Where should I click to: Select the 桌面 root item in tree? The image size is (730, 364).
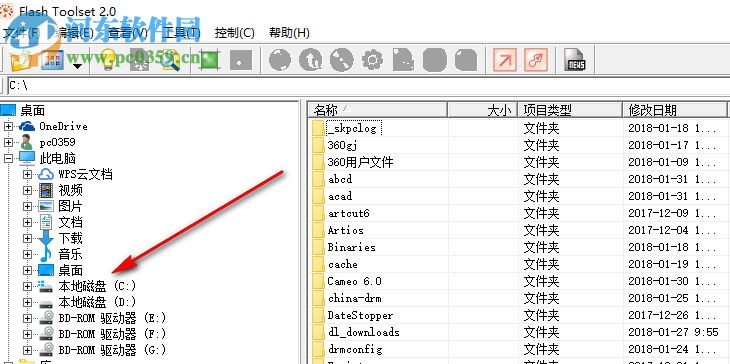[33, 110]
